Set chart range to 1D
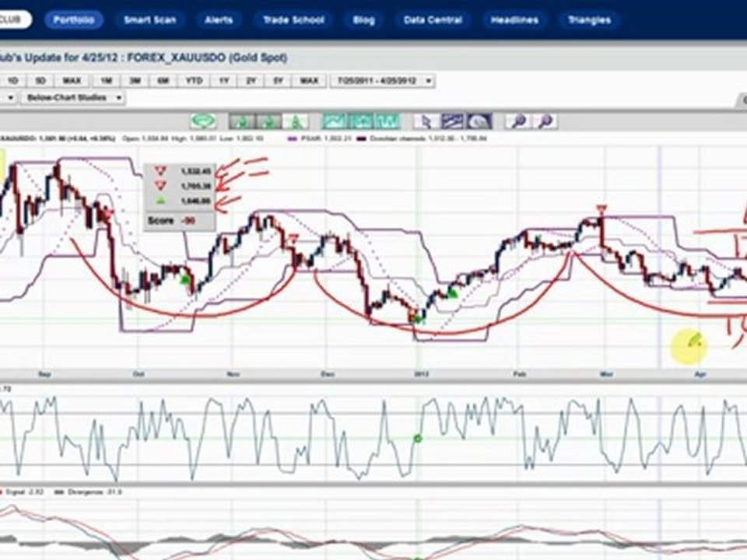 coord(13,80)
